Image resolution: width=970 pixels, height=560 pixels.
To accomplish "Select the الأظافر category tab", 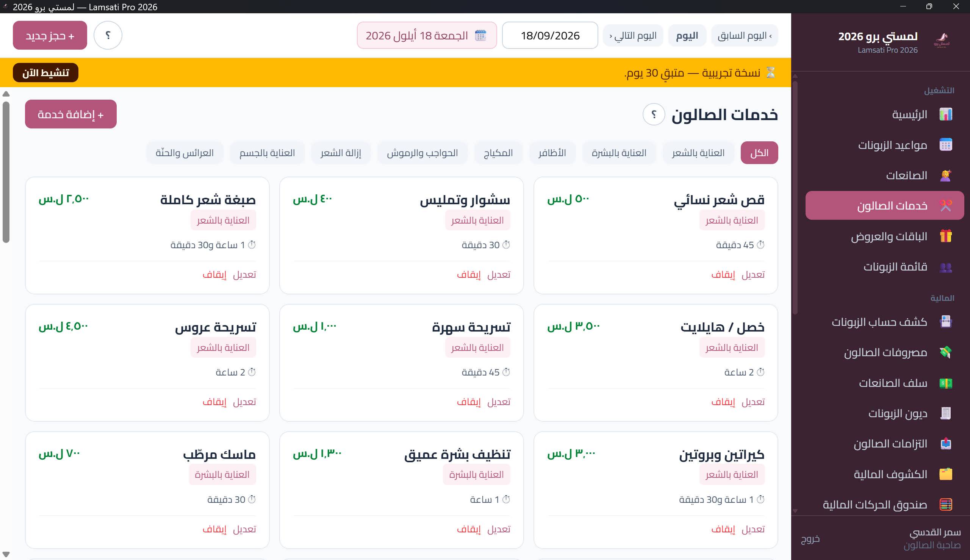I will 552,153.
